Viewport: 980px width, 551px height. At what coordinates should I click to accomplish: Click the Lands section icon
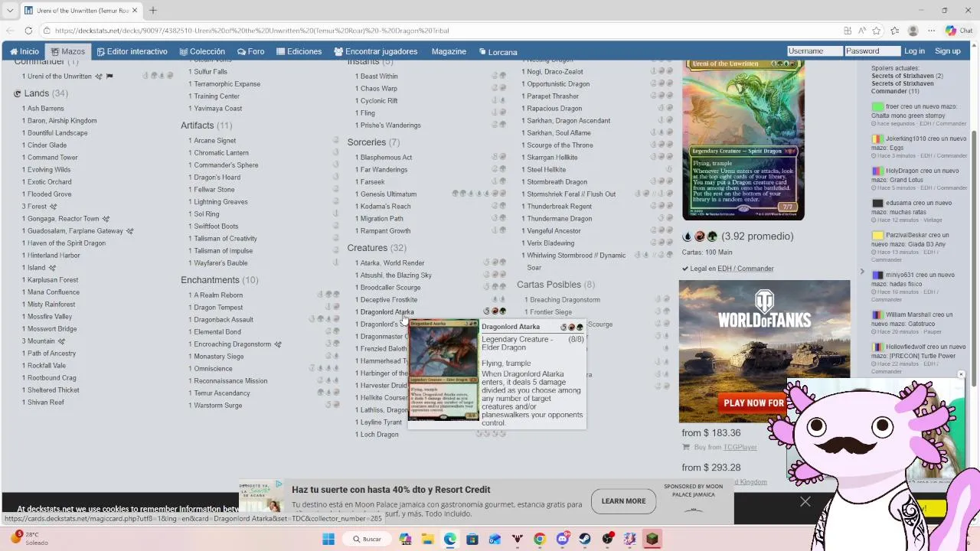pos(17,93)
